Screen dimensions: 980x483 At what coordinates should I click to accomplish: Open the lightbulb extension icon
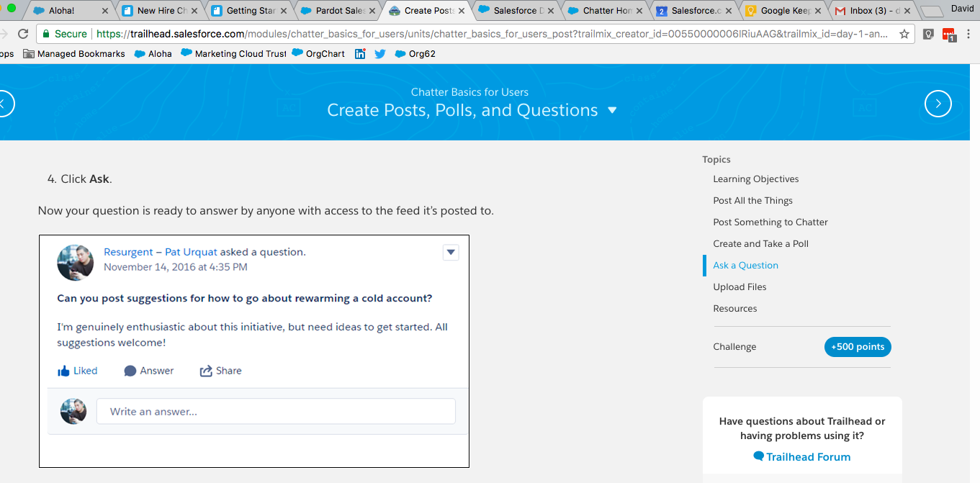coord(928,34)
